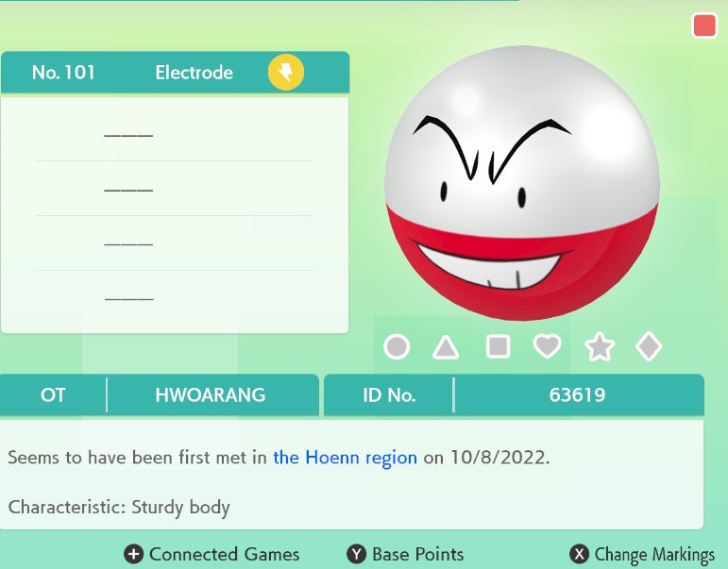This screenshot has width=728, height=569.
Task: Click the OT label
Action: click(x=53, y=395)
